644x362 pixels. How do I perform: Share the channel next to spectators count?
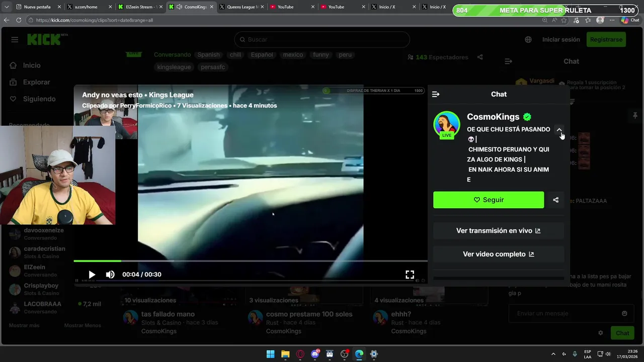[480, 57]
